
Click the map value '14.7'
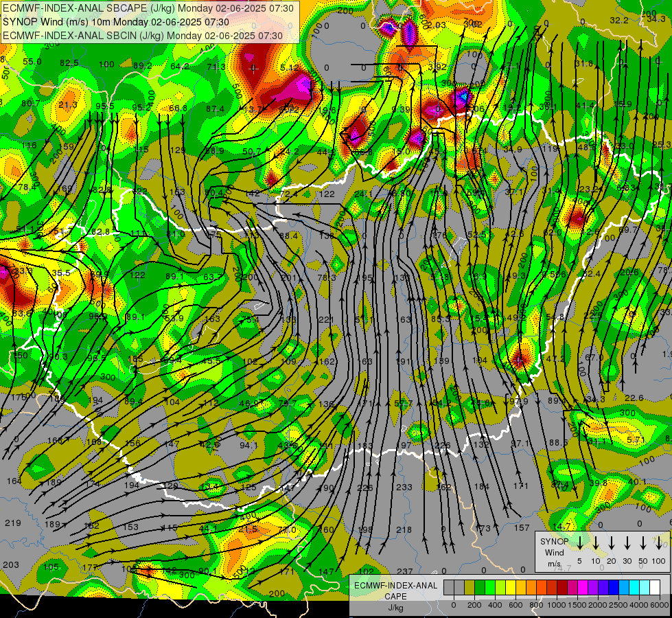click(x=561, y=526)
